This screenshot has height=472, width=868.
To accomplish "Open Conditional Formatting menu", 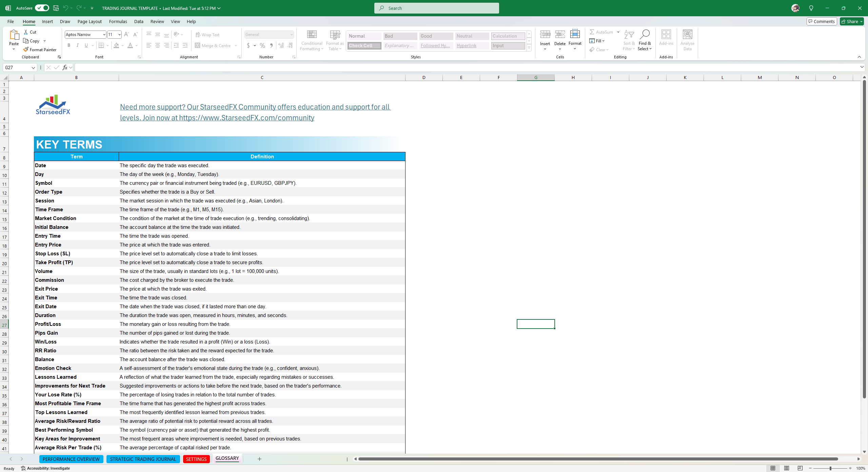I will click(312, 41).
